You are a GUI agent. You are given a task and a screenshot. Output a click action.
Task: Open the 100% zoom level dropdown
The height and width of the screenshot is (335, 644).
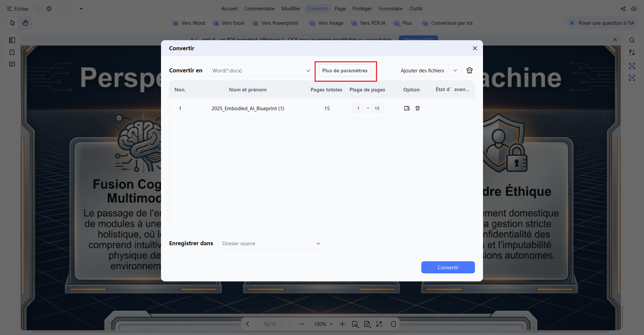[323, 324]
